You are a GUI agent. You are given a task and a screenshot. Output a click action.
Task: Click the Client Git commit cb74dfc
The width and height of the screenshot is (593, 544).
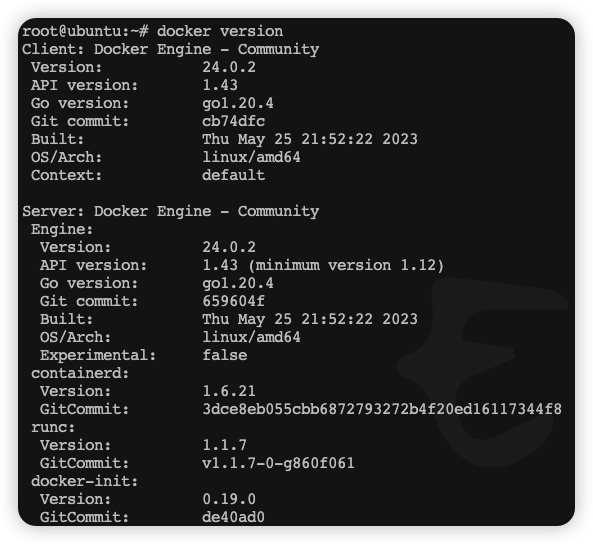click(x=233, y=121)
